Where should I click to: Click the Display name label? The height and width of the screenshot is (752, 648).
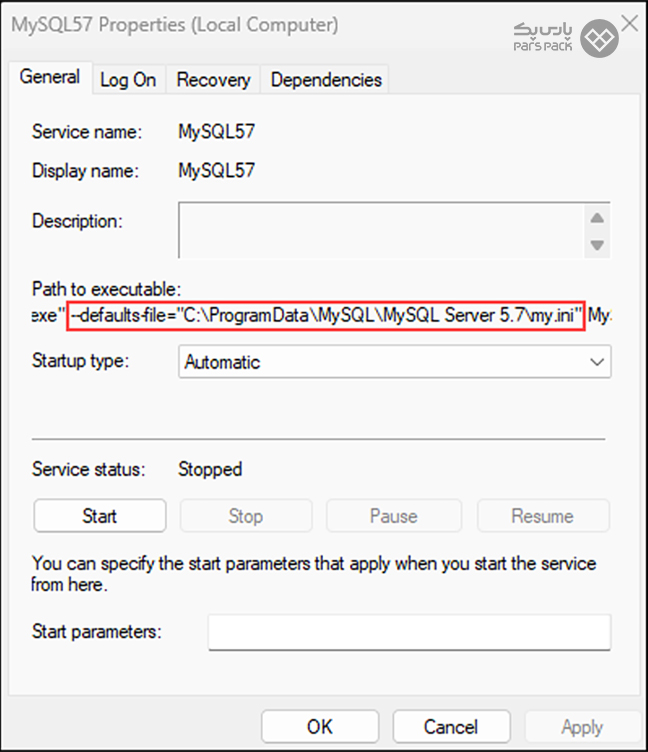click(x=85, y=171)
